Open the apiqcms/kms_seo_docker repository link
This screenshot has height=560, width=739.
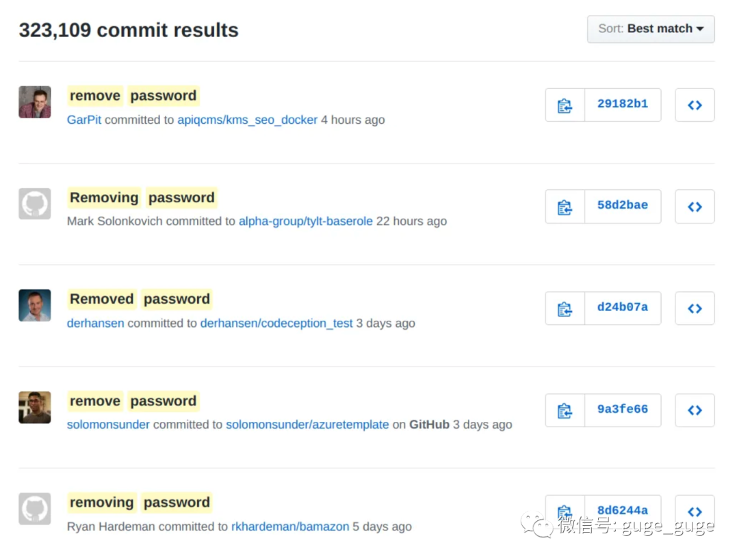(248, 120)
